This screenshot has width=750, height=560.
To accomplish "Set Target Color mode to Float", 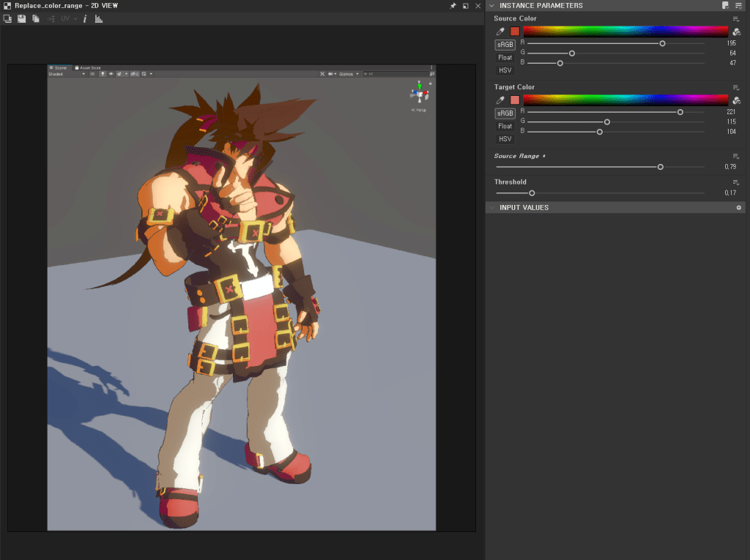I will click(x=505, y=126).
